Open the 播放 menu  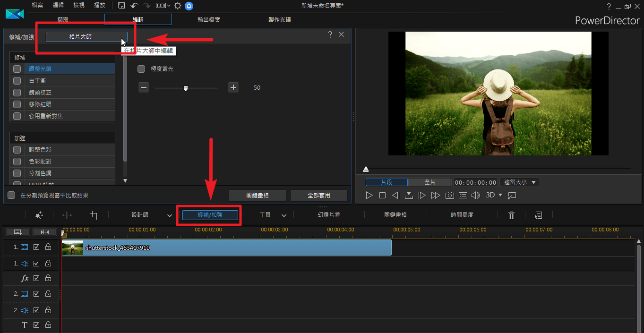point(100,5)
